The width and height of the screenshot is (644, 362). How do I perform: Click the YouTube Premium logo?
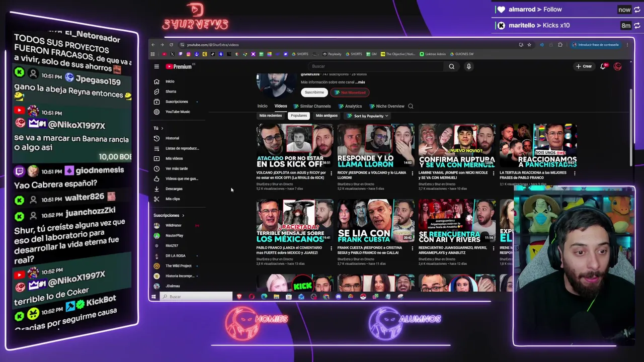(179, 66)
